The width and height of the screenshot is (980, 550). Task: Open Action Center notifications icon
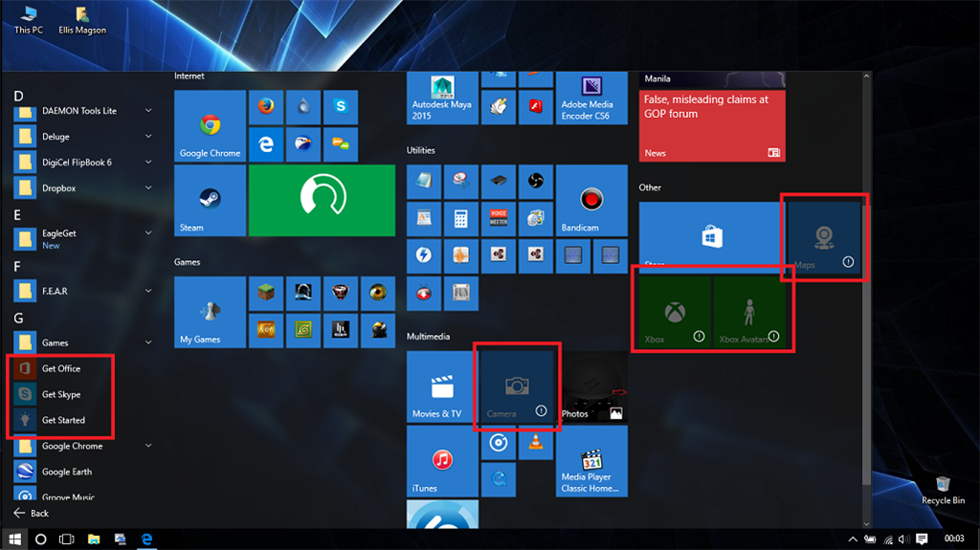point(922,539)
